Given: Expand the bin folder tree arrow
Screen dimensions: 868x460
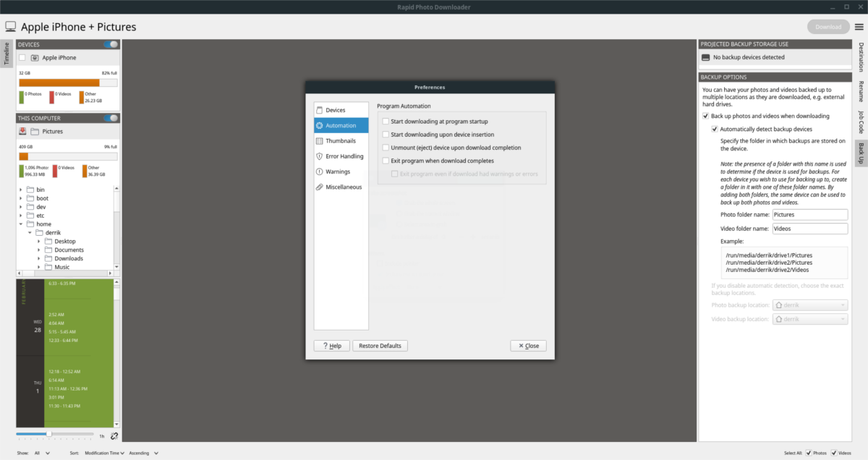Looking at the screenshot, I should pos(21,189).
